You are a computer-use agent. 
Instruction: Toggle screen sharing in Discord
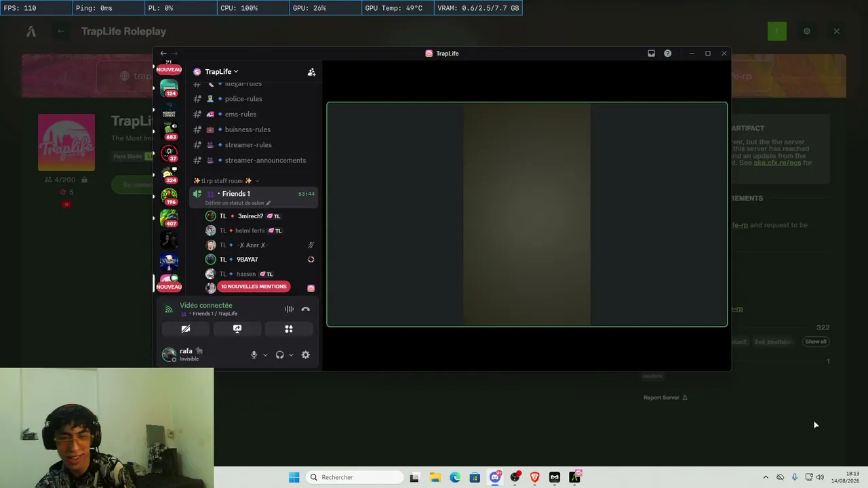point(237,329)
